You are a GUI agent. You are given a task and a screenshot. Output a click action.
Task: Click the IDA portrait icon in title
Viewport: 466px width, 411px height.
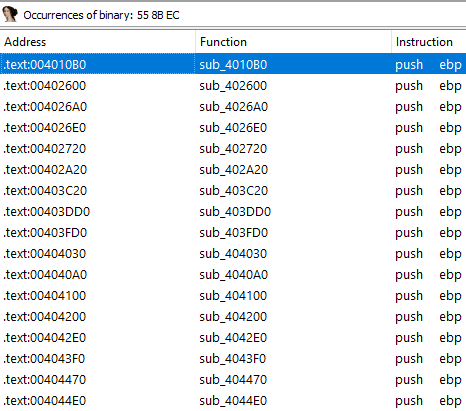tap(10, 14)
